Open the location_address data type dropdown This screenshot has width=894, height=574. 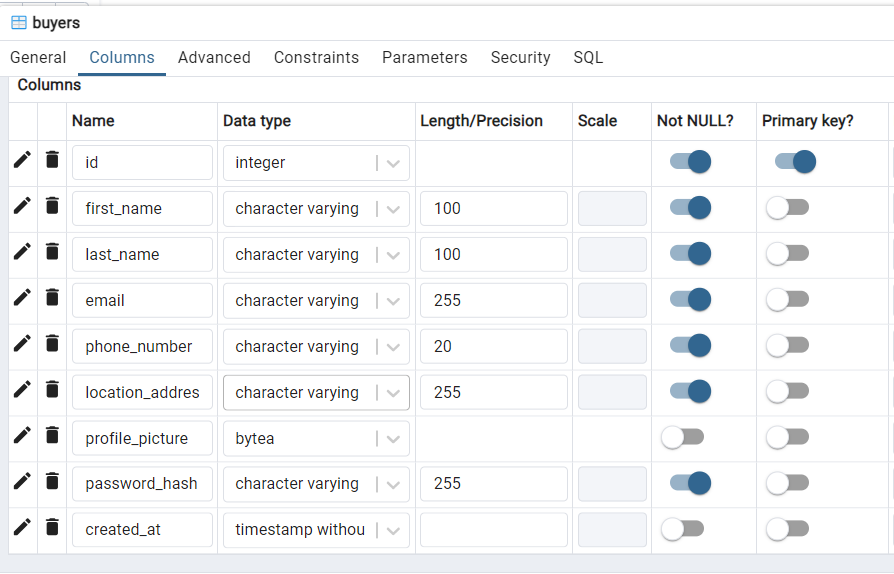coord(392,393)
